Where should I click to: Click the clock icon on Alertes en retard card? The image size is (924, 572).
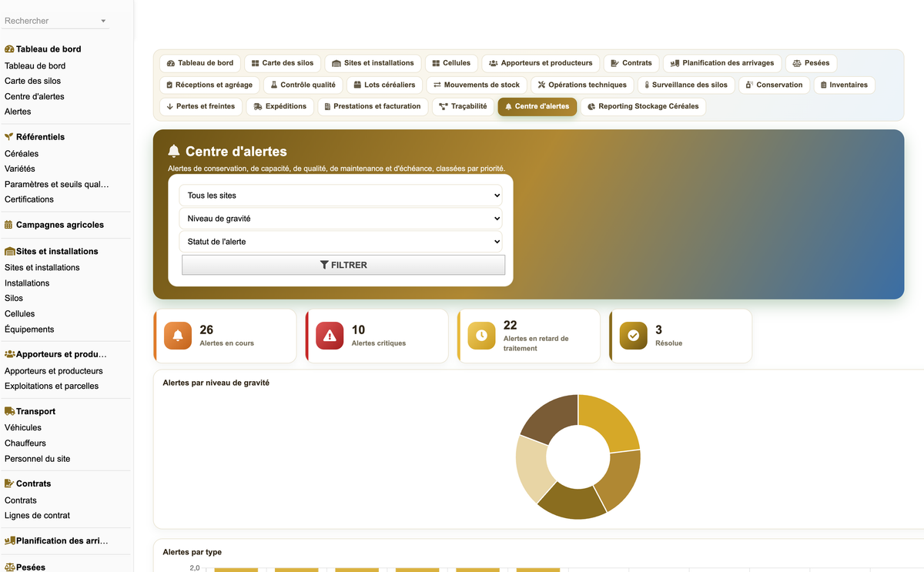481,336
